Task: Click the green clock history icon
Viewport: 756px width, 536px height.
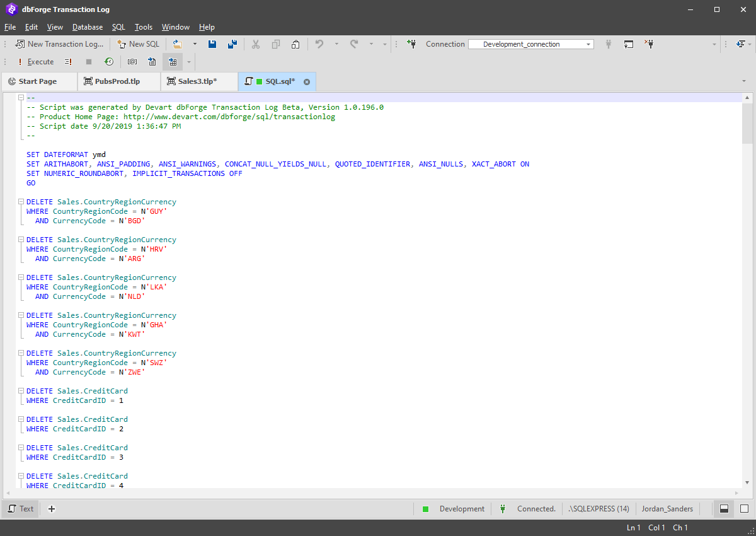Action: (x=109, y=62)
